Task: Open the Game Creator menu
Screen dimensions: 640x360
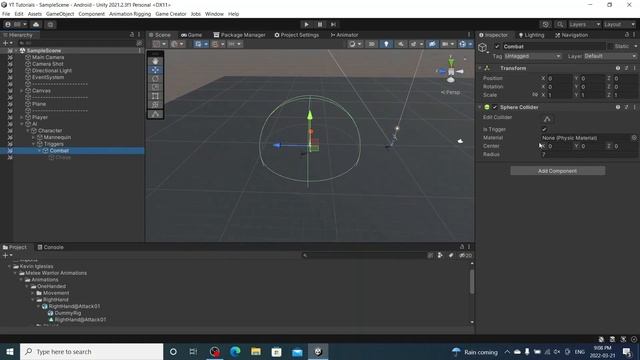Action: pos(171,14)
